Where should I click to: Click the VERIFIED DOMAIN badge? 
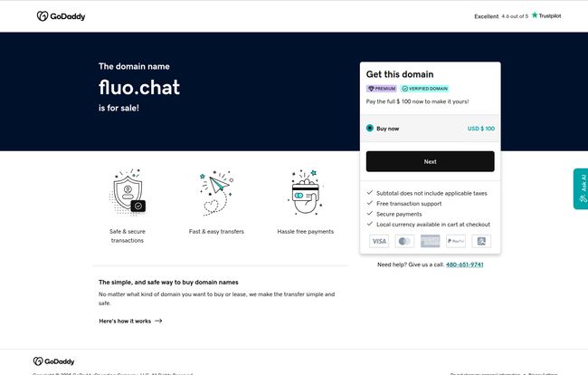click(x=424, y=89)
